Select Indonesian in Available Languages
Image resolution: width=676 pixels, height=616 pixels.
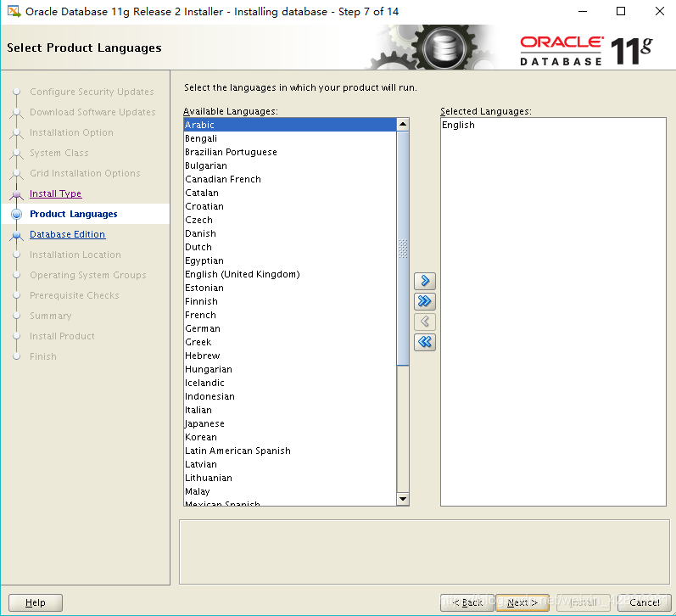coord(290,396)
